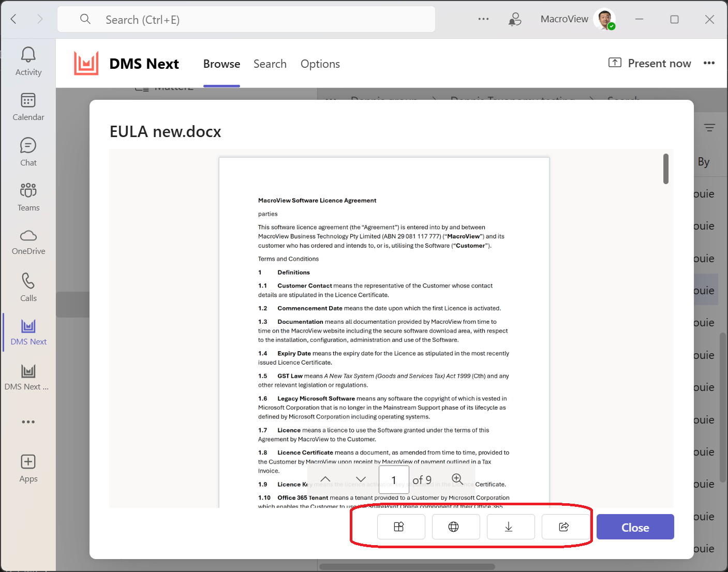The height and width of the screenshot is (572, 728).
Task: Go to next page in preview
Action: 361,479
